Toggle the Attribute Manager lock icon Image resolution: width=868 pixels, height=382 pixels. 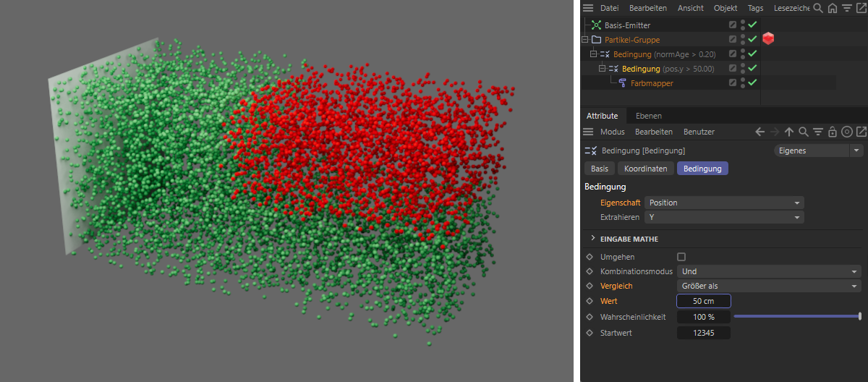click(x=833, y=132)
